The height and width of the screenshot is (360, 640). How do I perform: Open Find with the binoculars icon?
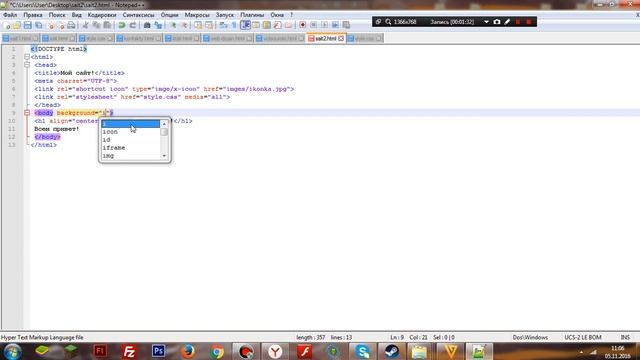tap(147, 25)
